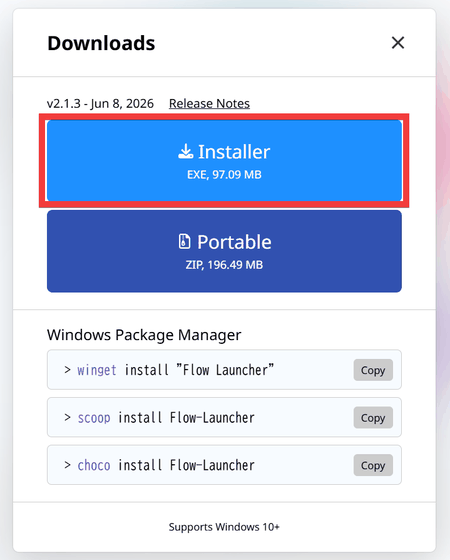Copy the scoop install command

pyautogui.click(x=373, y=418)
